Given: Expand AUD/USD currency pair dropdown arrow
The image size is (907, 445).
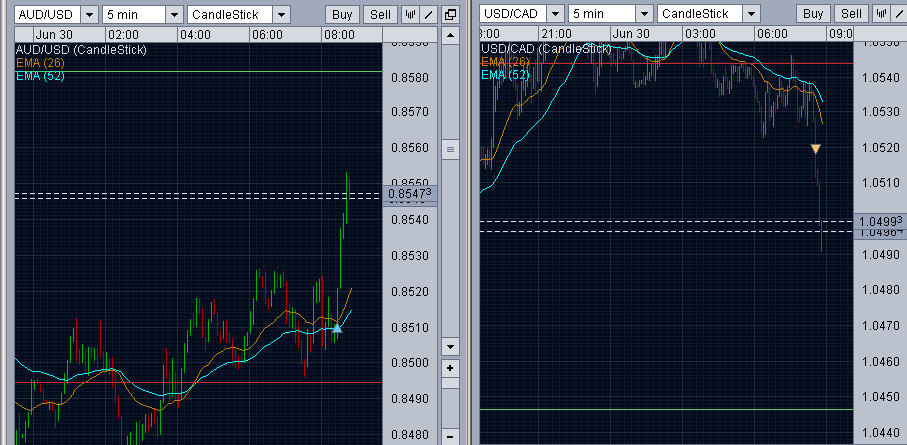Looking at the screenshot, I should 90,14.
